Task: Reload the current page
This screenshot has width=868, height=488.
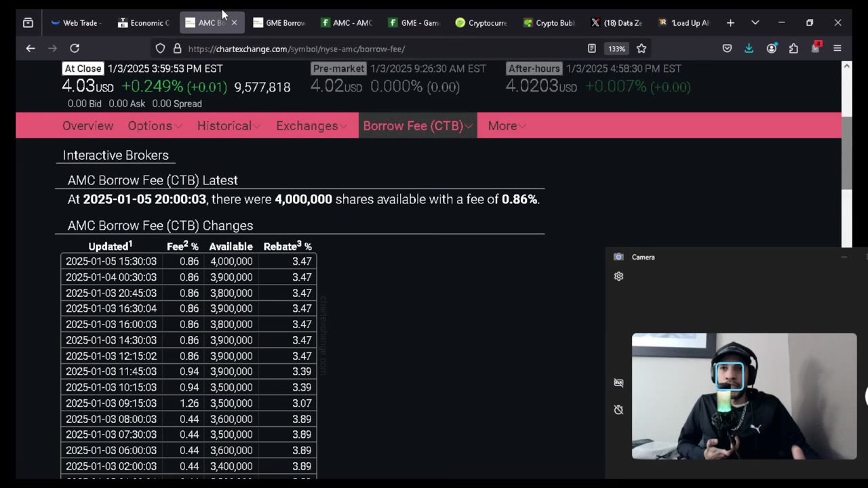Action: point(75,48)
